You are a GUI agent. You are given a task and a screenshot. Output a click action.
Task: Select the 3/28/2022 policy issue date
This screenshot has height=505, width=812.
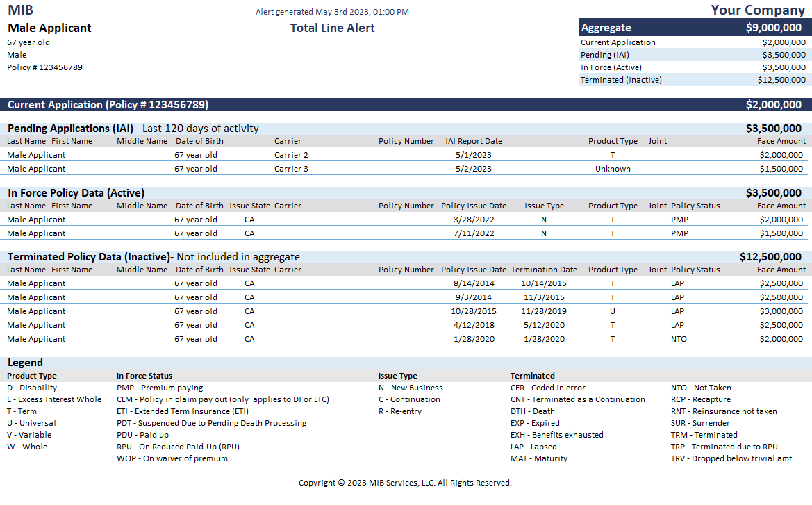coord(473,220)
